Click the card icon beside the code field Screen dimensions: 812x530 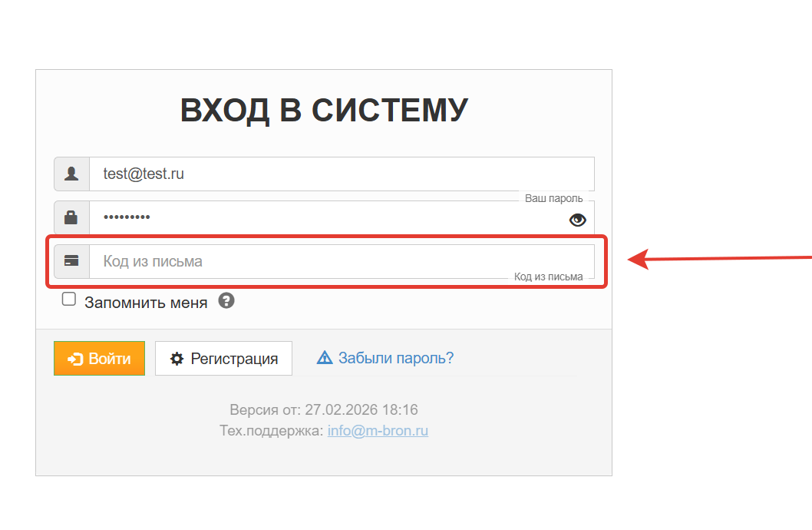coord(71,261)
